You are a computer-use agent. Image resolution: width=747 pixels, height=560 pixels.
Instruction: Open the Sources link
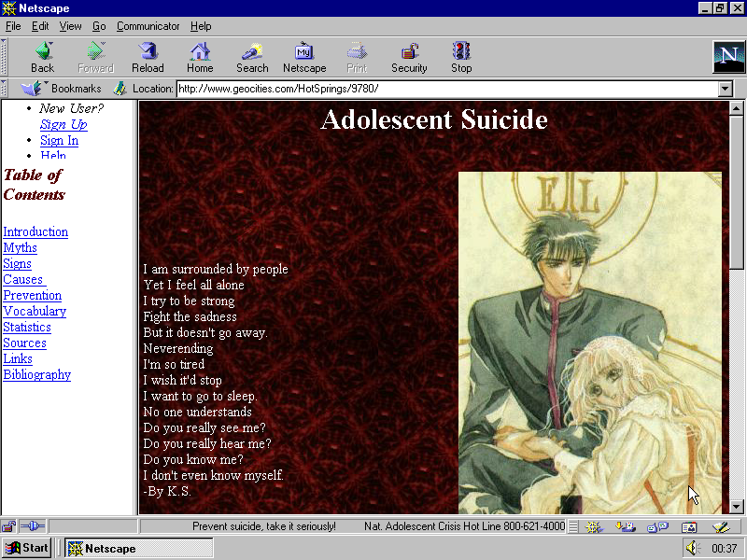tap(25, 343)
